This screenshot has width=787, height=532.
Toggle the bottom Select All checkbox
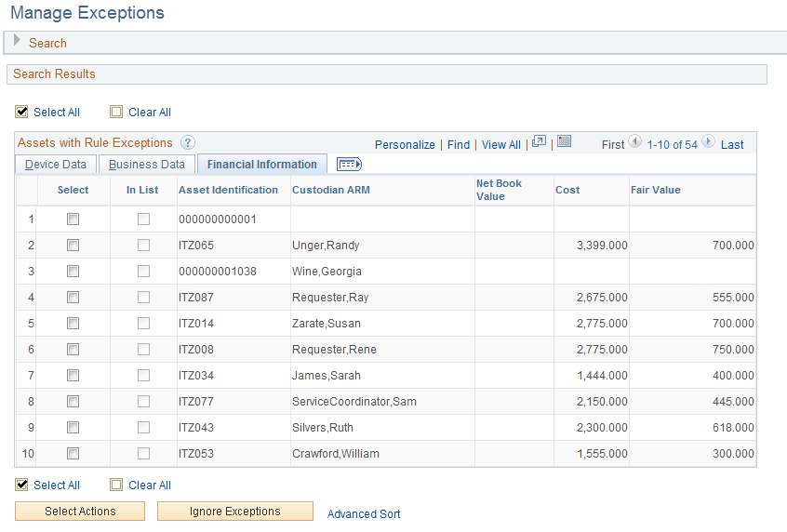point(21,485)
